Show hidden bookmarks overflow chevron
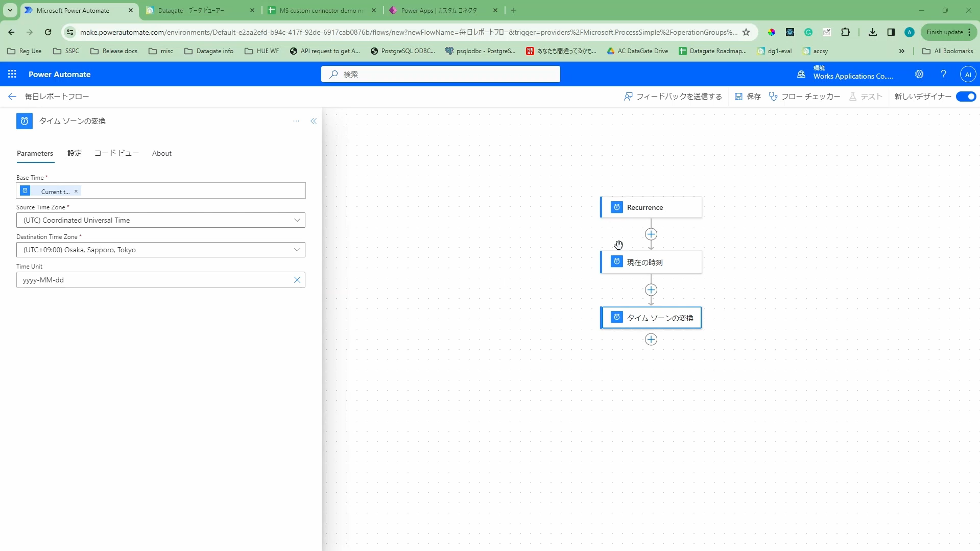980x551 pixels. point(902,51)
